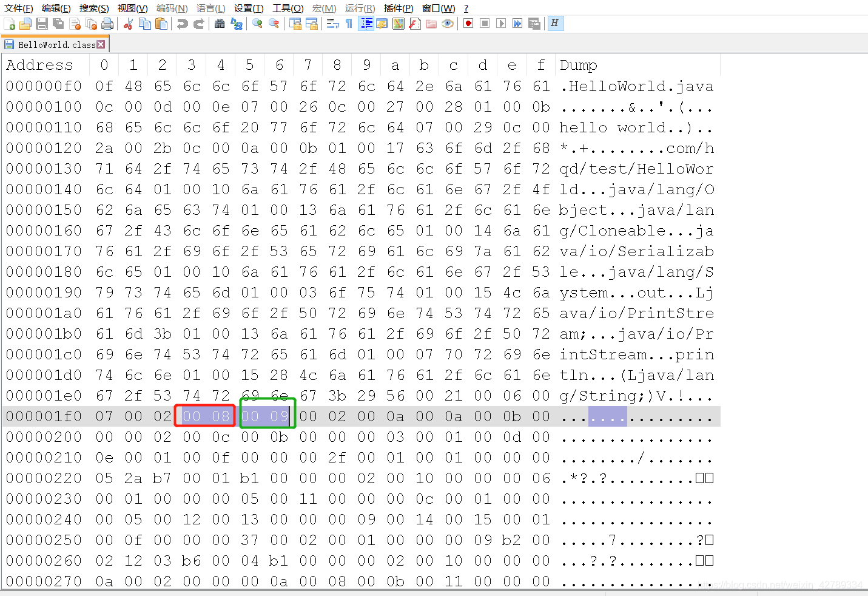Zoom out with the magnifier minus icon
This screenshot has width=868, height=596.
pyautogui.click(x=274, y=24)
